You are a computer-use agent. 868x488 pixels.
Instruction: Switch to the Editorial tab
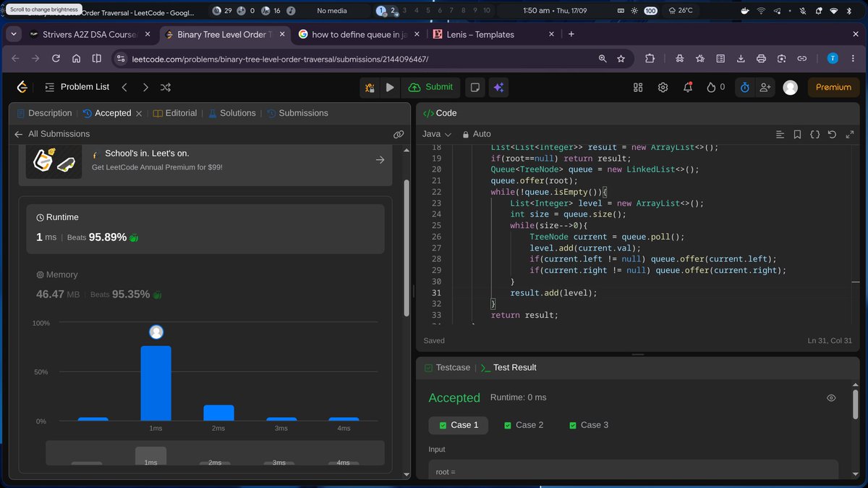coord(175,113)
